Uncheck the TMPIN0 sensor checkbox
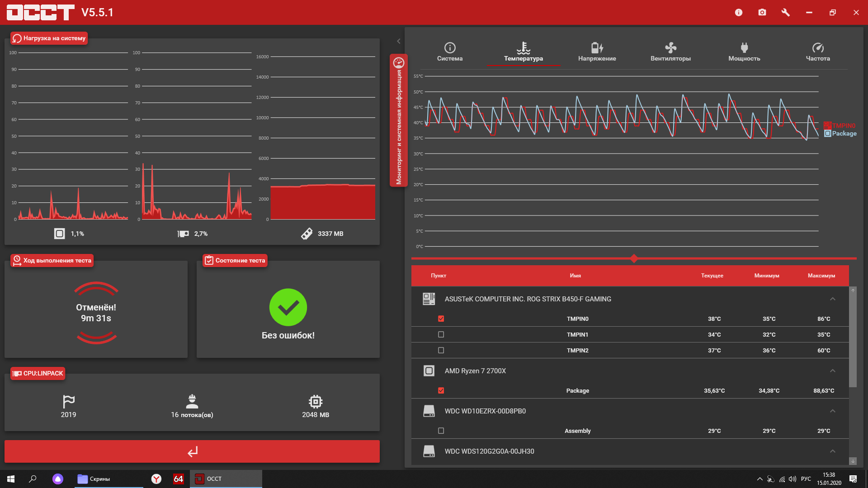The height and width of the screenshot is (488, 868). coord(441,319)
